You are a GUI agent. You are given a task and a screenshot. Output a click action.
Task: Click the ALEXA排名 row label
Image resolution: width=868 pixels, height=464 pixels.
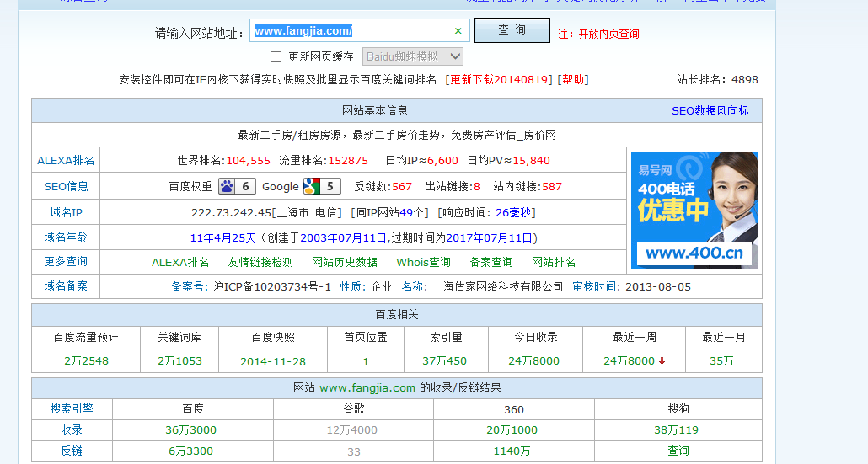66,160
